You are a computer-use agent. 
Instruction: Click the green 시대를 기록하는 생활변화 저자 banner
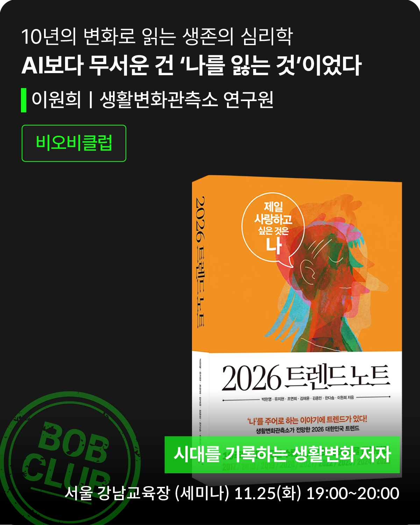tap(282, 454)
